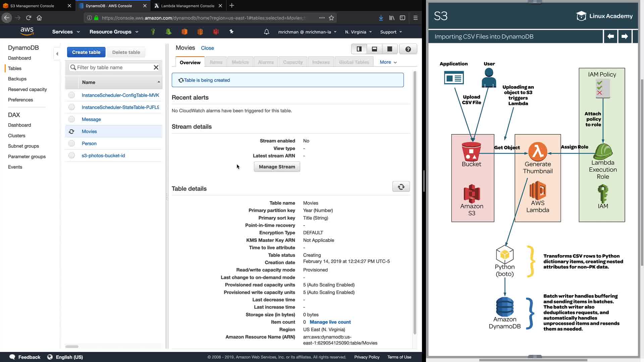Open the N. Virginia region selector
The image size is (644, 362).
358,32
